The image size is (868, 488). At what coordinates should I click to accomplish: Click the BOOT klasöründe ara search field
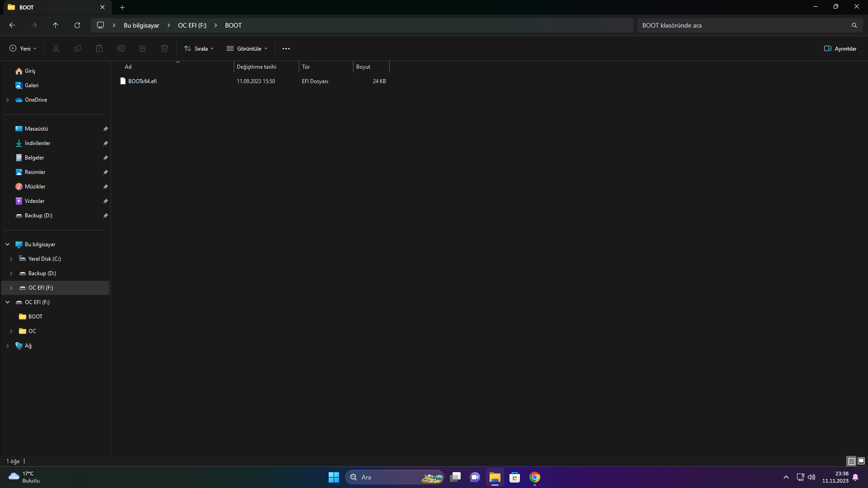tap(741, 25)
